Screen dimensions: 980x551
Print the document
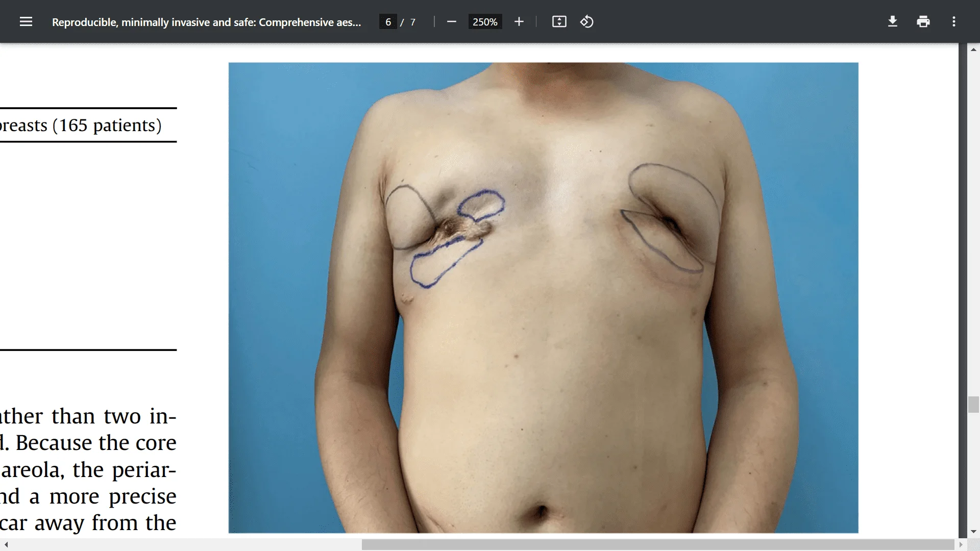tap(923, 21)
